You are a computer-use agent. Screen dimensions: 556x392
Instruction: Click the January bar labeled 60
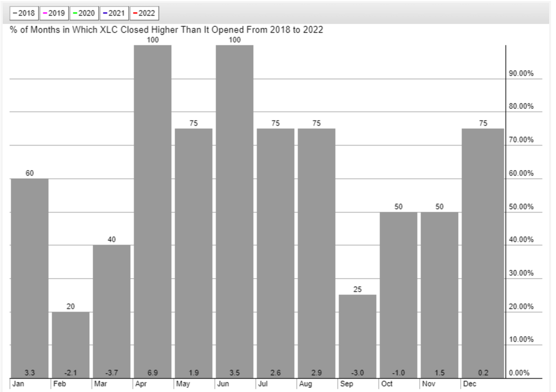30,278
